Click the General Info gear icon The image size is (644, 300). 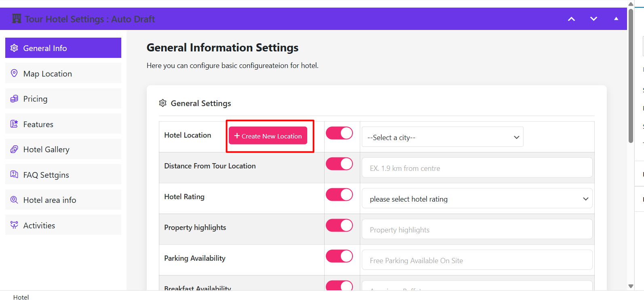(14, 48)
